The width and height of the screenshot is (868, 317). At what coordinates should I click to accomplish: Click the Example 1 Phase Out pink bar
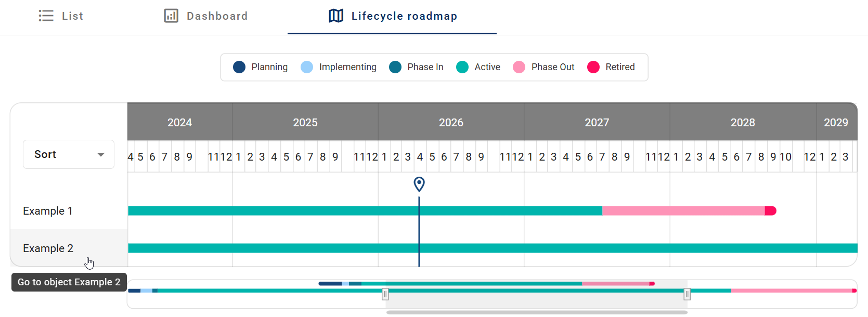click(683, 211)
